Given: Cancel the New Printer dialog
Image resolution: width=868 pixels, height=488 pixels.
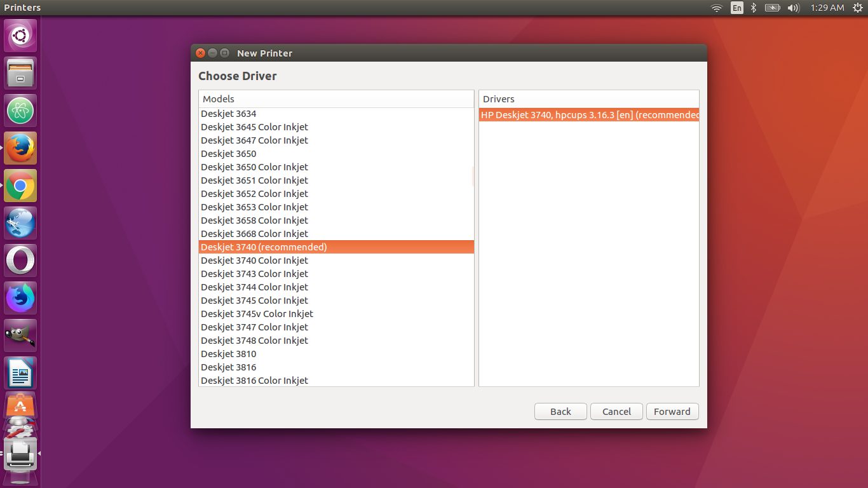Looking at the screenshot, I should click(x=616, y=412).
